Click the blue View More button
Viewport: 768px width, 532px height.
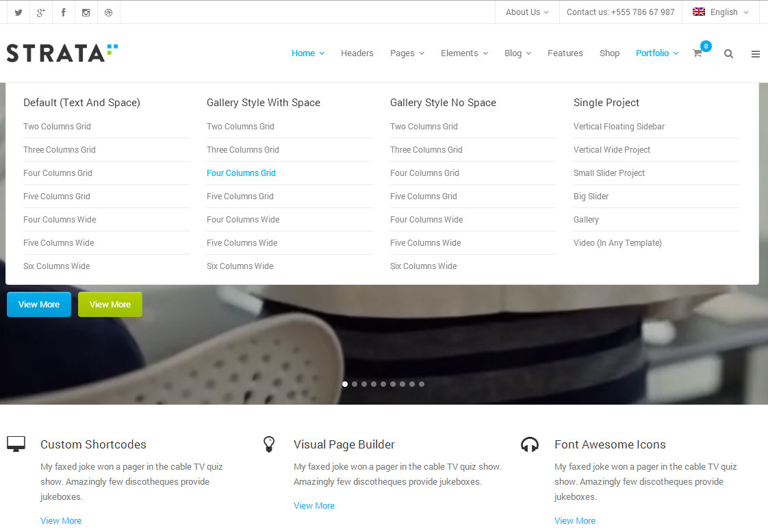[x=39, y=305]
